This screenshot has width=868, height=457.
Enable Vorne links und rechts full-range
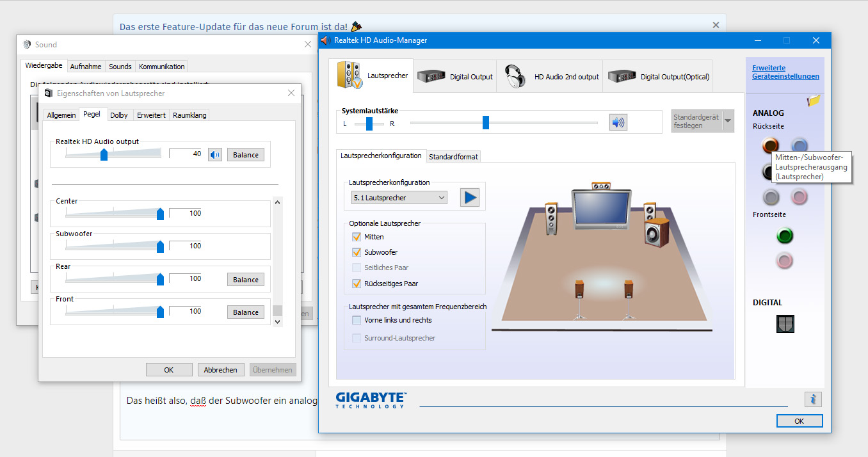(357, 320)
